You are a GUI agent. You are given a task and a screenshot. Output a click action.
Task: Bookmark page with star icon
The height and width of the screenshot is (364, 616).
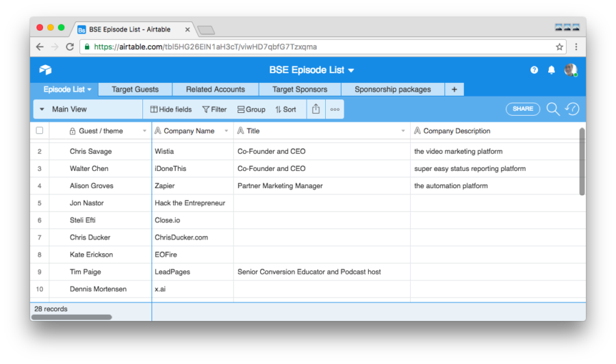(559, 47)
